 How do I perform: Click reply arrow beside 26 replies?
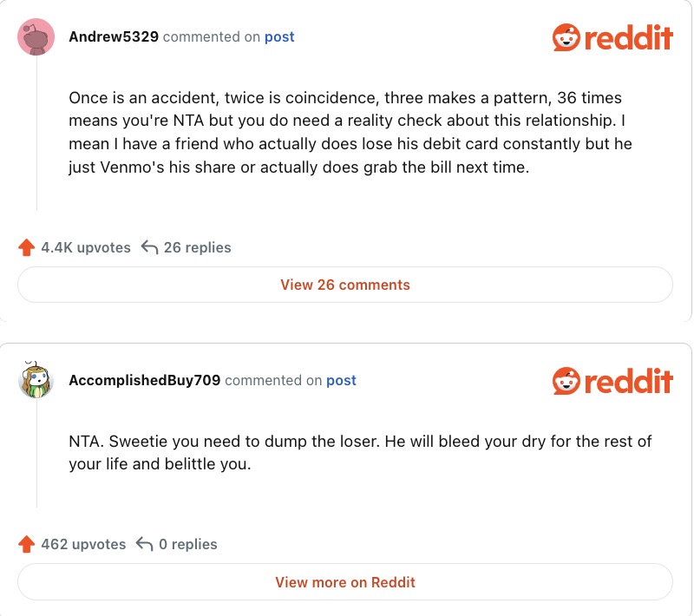coord(149,248)
